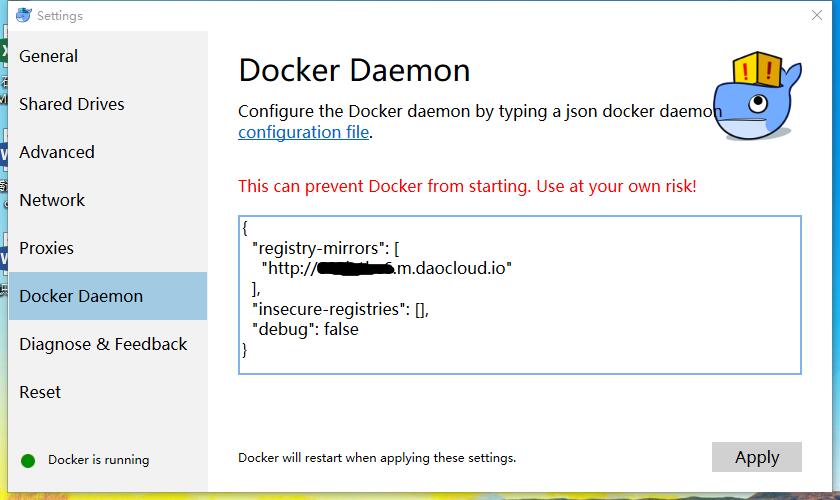Screen dimensions: 840x500
Task: Click the restart notice text
Action: coord(377,458)
